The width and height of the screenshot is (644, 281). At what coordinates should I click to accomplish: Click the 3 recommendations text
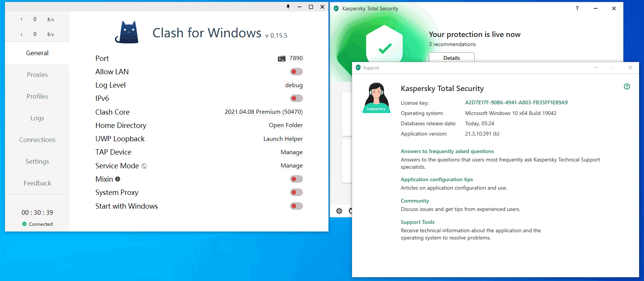[x=452, y=44]
